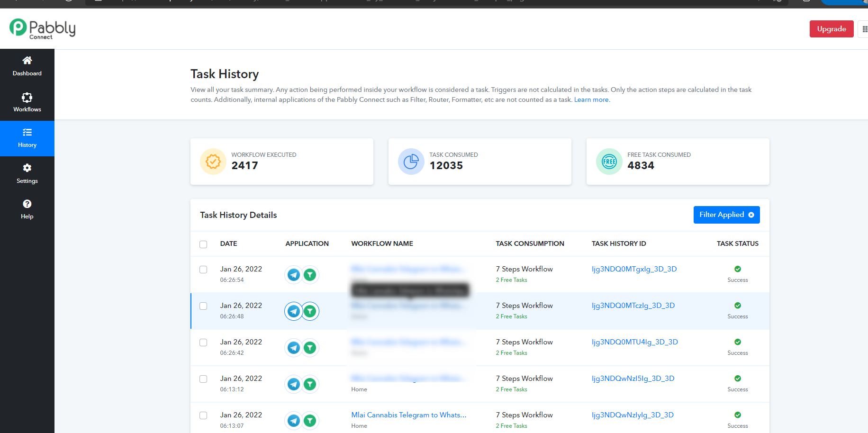Click the DATE column header

click(x=228, y=244)
